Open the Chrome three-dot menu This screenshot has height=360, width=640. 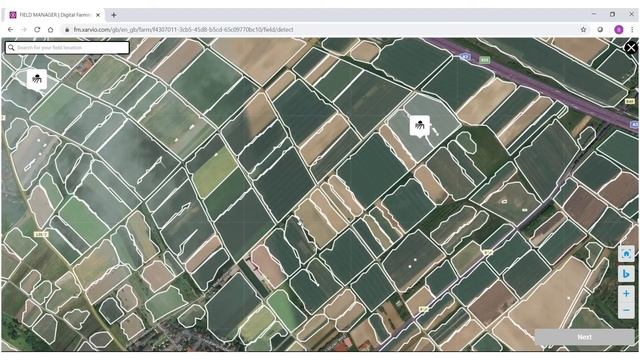click(x=632, y=29)
